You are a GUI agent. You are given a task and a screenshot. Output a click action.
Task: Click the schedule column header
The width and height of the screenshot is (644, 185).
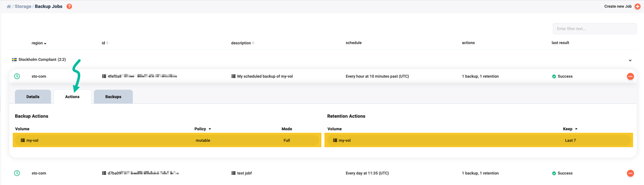[x=353, y=43]
